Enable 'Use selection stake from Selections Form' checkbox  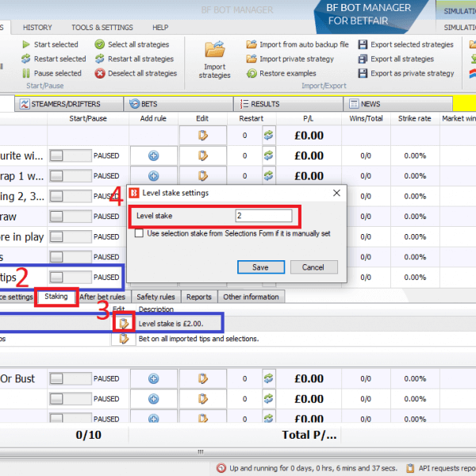(139, 233)
